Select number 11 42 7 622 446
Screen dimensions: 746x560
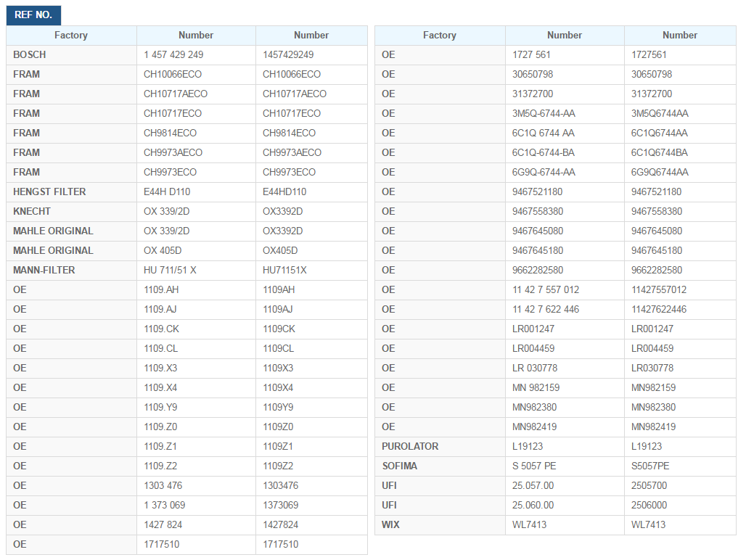pyautogui.click(x=546, y=309)
